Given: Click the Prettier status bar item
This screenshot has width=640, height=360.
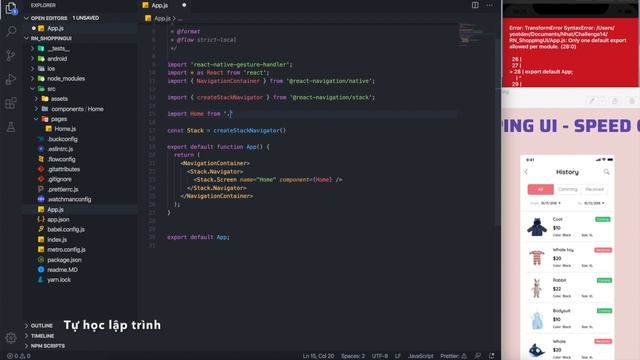Looking at the screenshot, I should [453, 356].
